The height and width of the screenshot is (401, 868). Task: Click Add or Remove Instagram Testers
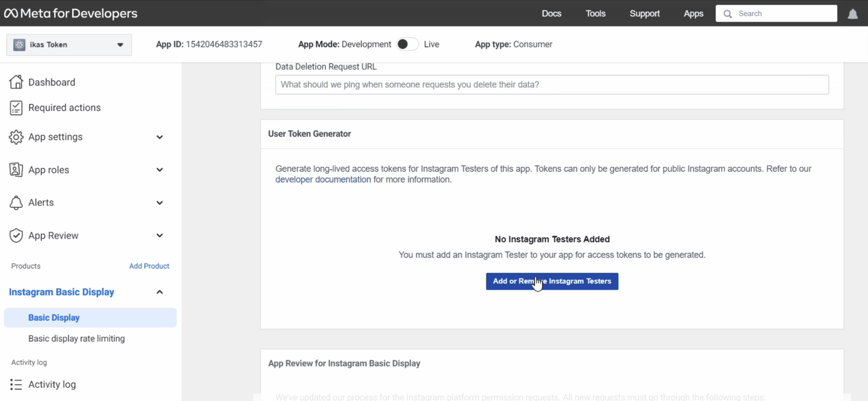552,281
